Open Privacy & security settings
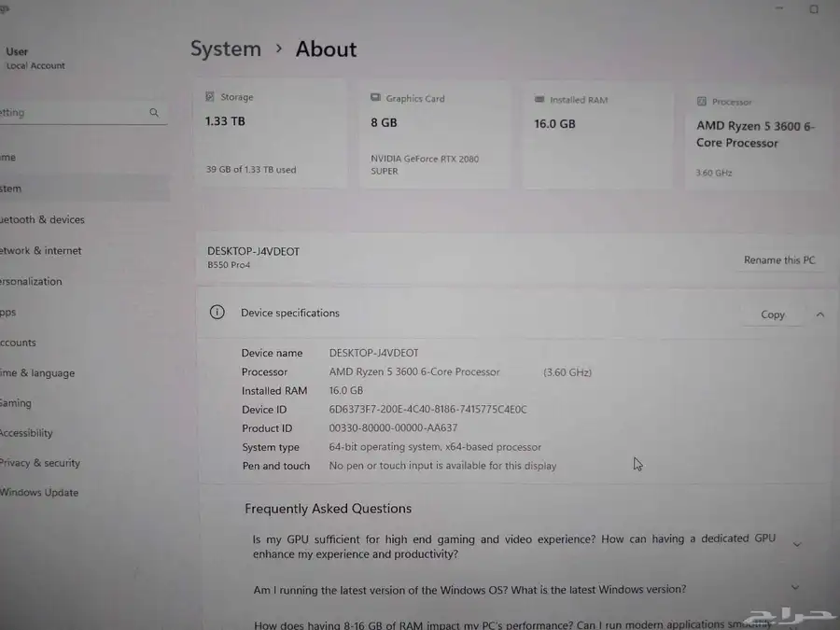This screenshot has height=630, width=840. (x=40, y=463)
